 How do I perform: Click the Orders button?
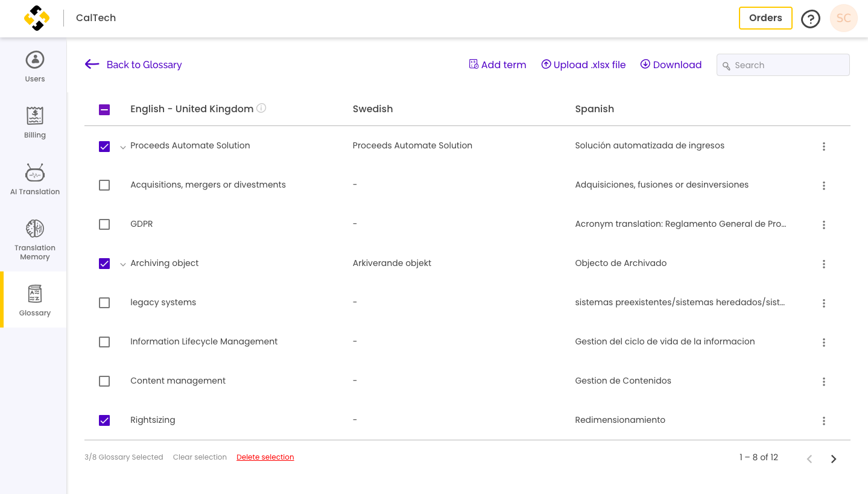pyautogui.click(x=765, y=18)
